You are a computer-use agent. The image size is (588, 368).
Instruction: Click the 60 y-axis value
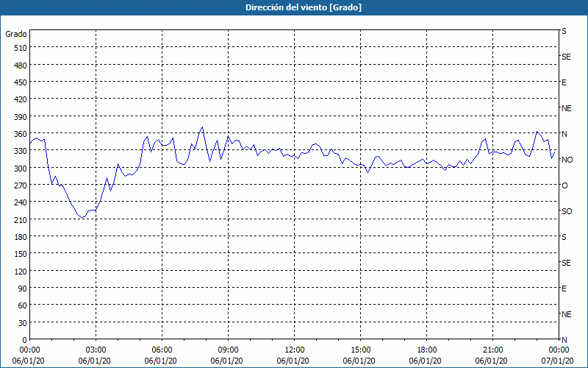23,305
